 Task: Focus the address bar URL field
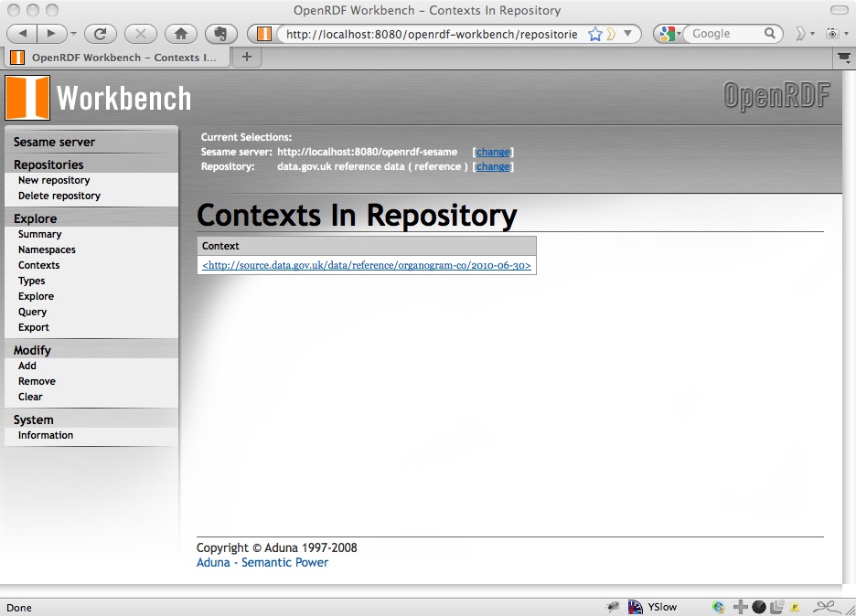pyautogui.click(x=432, y=34)
